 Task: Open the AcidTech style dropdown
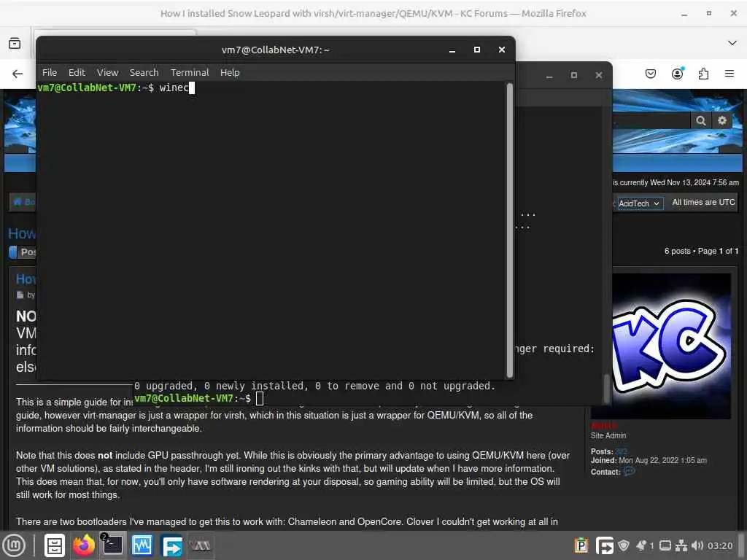640,203
